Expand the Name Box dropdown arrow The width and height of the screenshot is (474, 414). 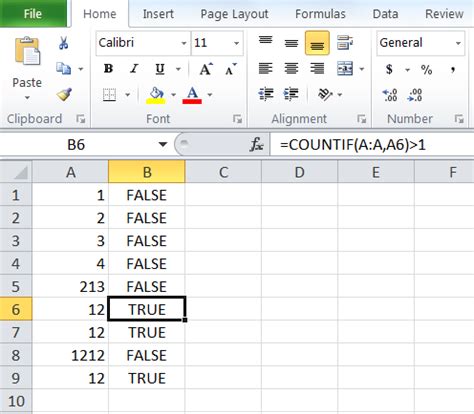(163, 144)
